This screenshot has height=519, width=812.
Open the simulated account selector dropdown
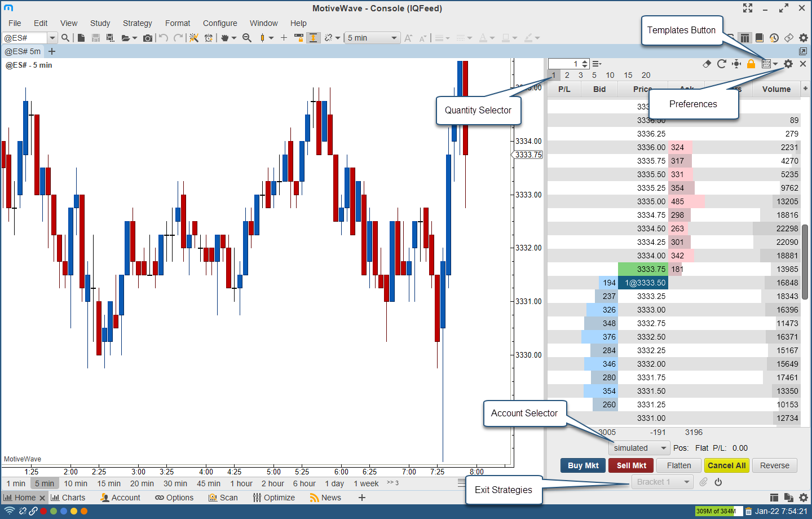639,448
